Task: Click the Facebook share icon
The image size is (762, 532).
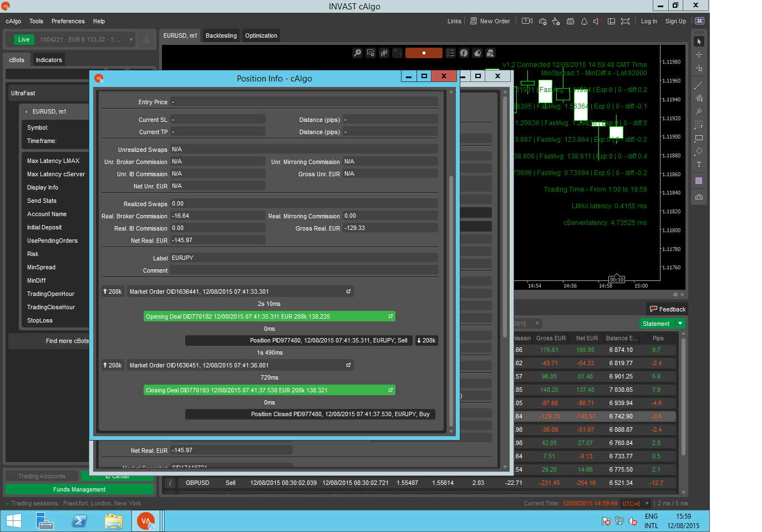Action: point(464,53)
